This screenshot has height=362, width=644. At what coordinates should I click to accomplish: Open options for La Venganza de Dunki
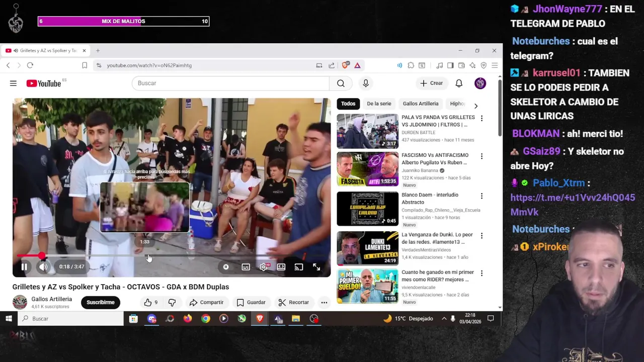[x=481, y=236]
